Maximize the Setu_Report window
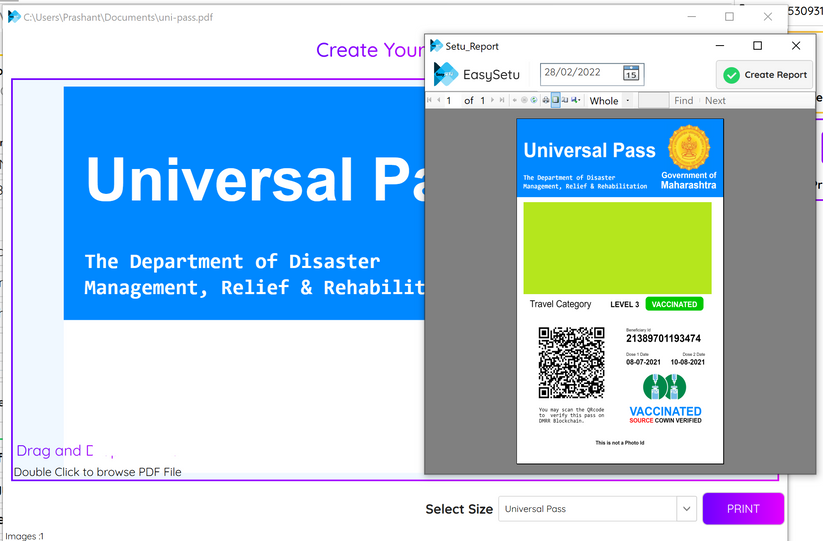The image size is (823, 541). click(757, 46)
